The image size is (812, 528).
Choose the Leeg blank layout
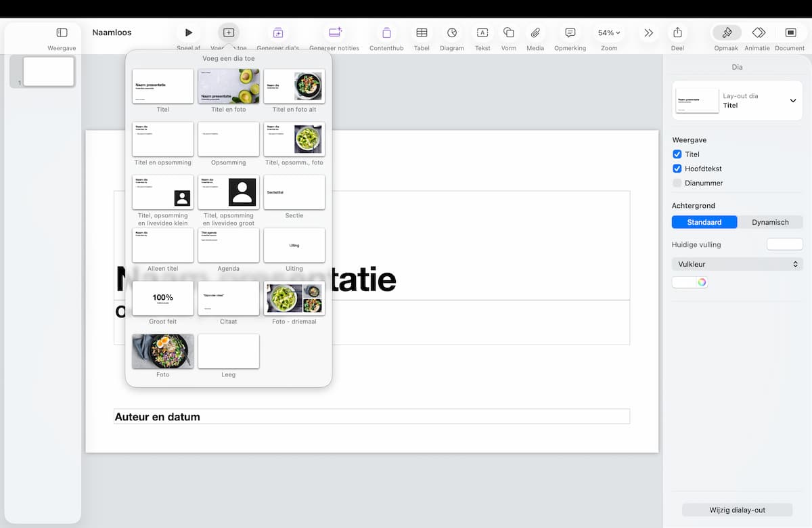tap(229, 351)
